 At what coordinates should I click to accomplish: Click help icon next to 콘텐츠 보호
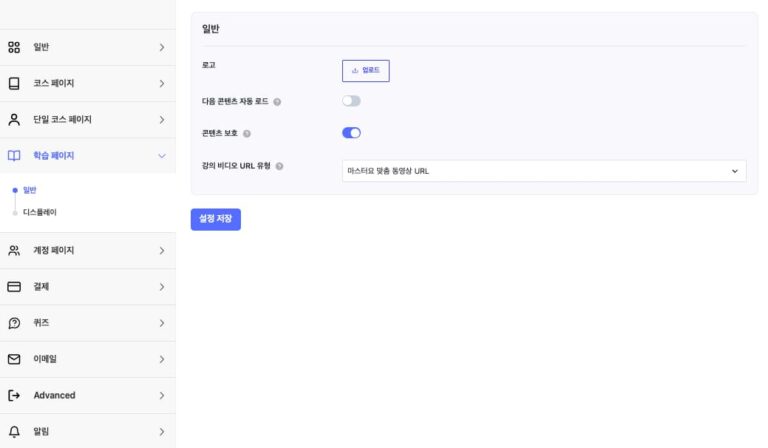pyautogui.click(x=247, y=133)
